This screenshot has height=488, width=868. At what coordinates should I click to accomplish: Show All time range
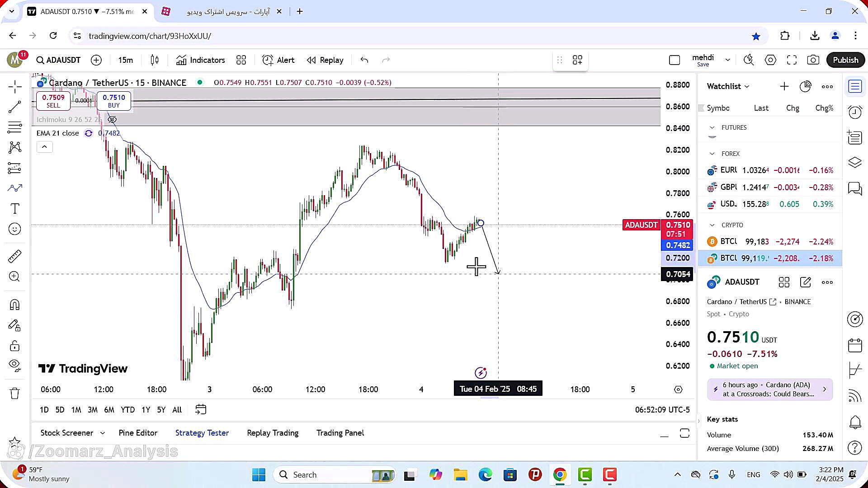click(x=177, y=410)
